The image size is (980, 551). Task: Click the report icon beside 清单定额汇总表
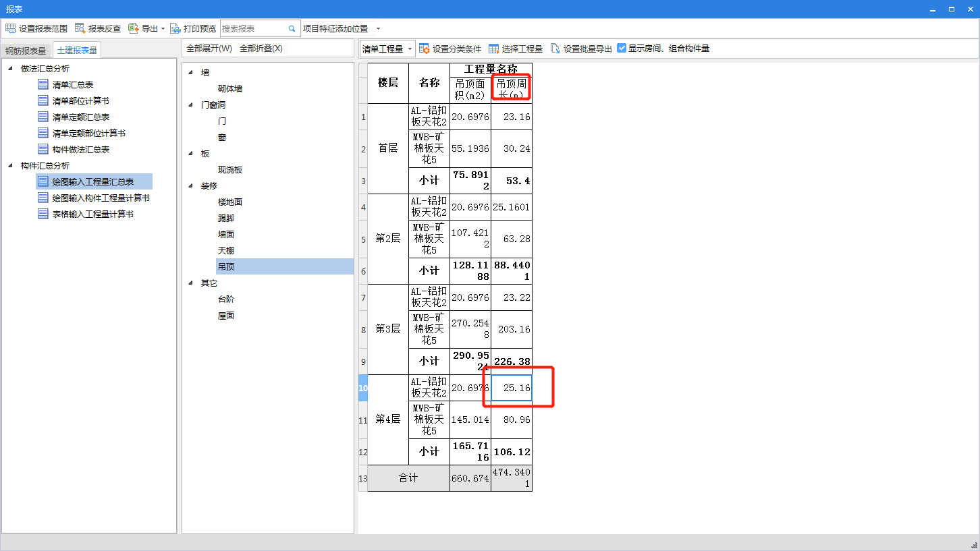coord(43,117)
